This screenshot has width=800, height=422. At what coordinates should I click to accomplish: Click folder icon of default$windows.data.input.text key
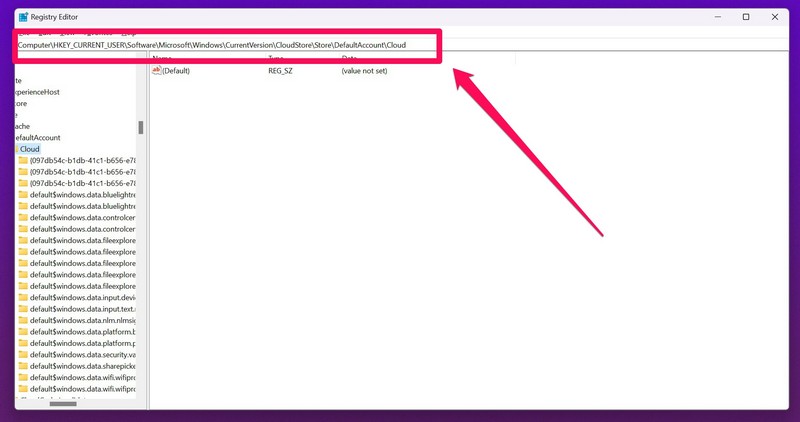pyautogui.click(x=23, y=309)
